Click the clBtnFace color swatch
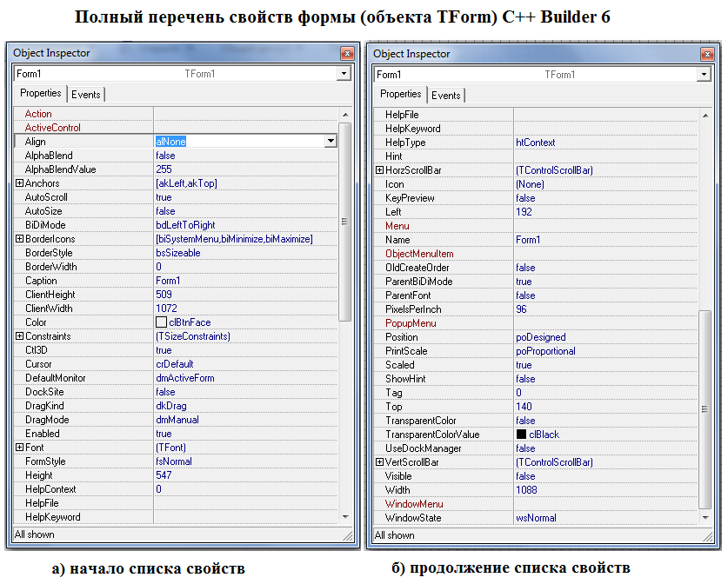The height and width of the screenshot is (584, 728). click(x=161, y=322)
